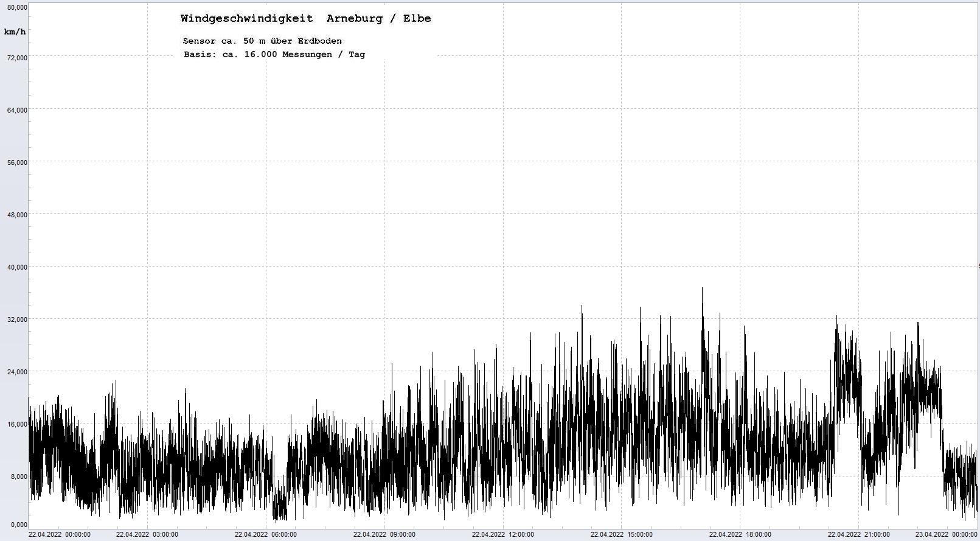Click the 22.04.2022 06:00:00 axis label

pos(266,535)
